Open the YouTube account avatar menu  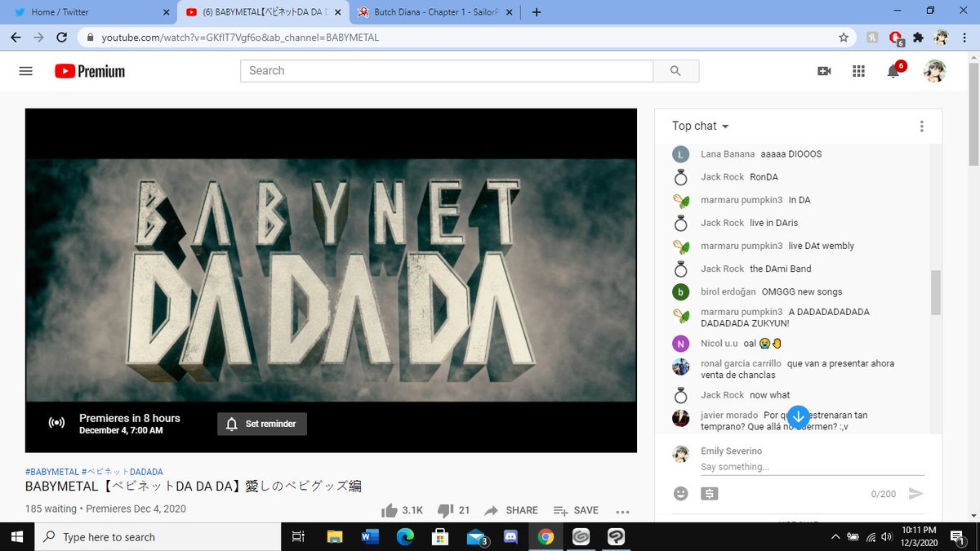pyautogui.click(x=934, y=71)
